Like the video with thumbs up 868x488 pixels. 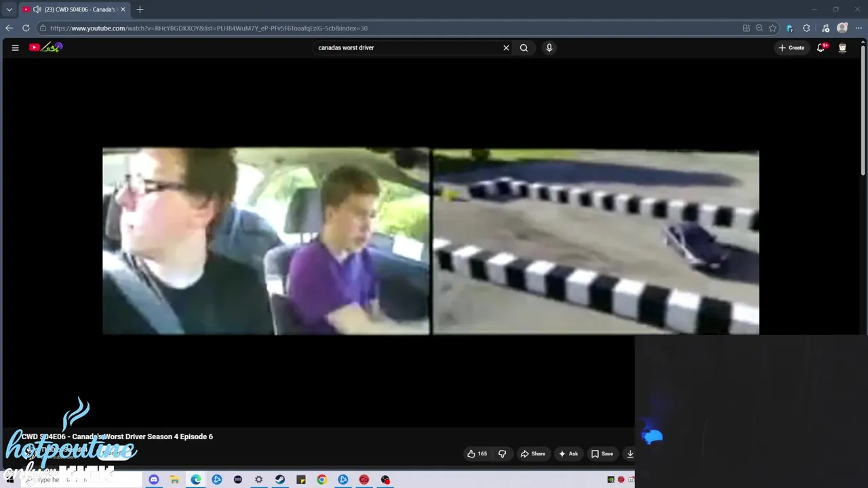coord(477,453)
